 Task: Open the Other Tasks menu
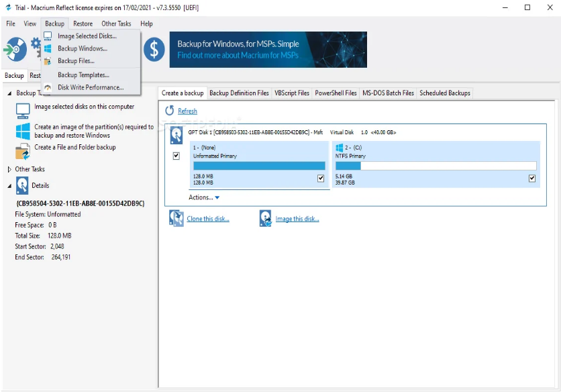(116, 23)
